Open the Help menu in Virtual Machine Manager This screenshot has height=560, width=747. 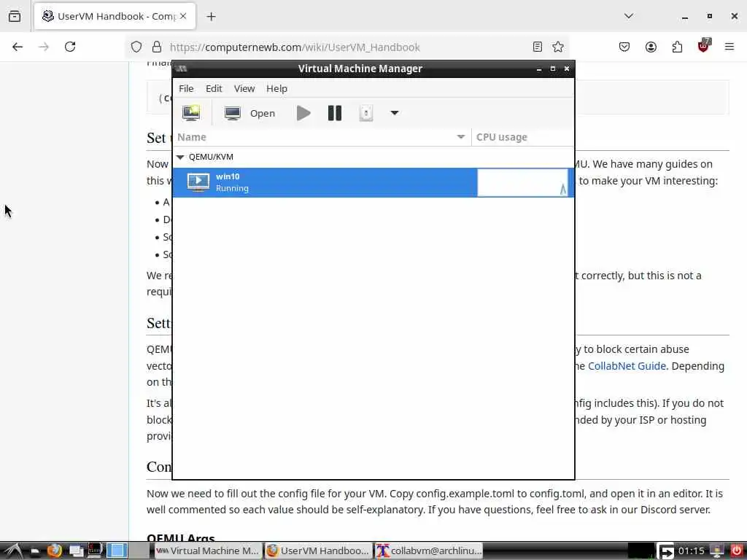pos(276,88)
